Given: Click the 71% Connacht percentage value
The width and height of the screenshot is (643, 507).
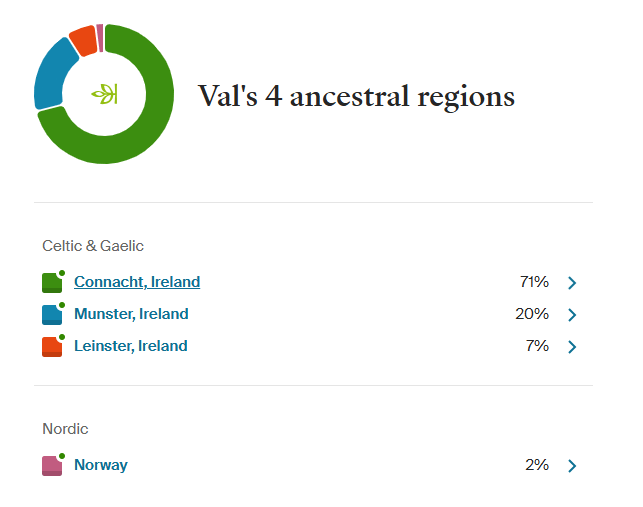Looking at the screenshot, I should coord(534,282).
